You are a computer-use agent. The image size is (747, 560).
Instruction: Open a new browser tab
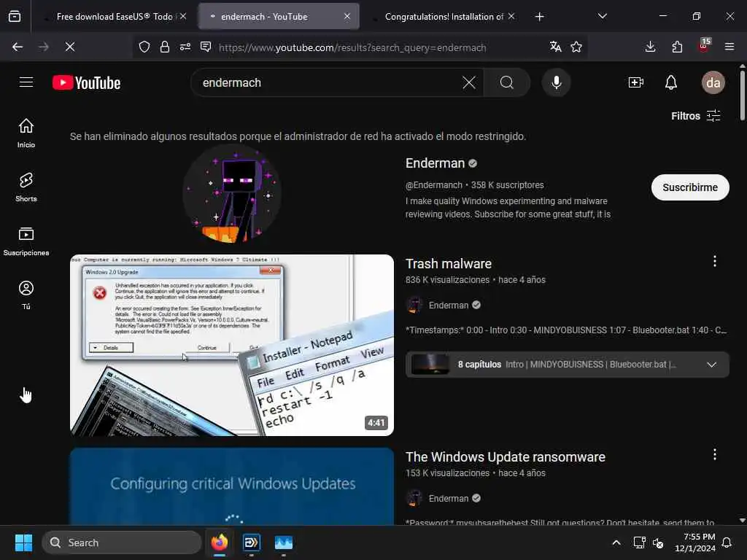pyautogui.click(x=539, y=17)
